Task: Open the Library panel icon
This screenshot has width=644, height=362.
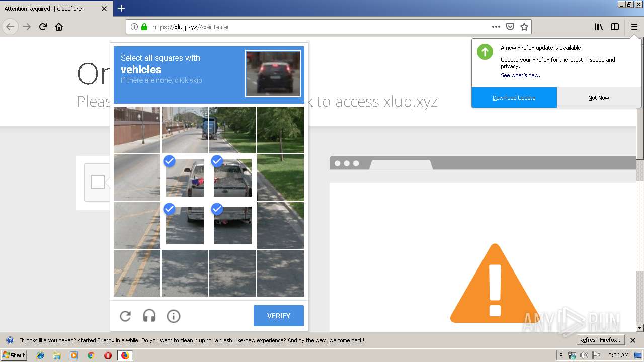Action: pyautogui.click(x=599, y=27)
